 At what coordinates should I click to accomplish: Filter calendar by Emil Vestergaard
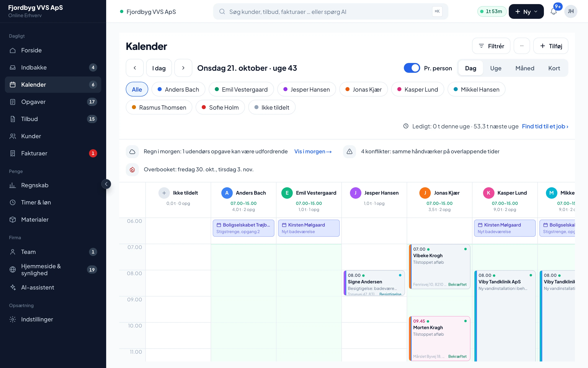click(x=241, y=89)
